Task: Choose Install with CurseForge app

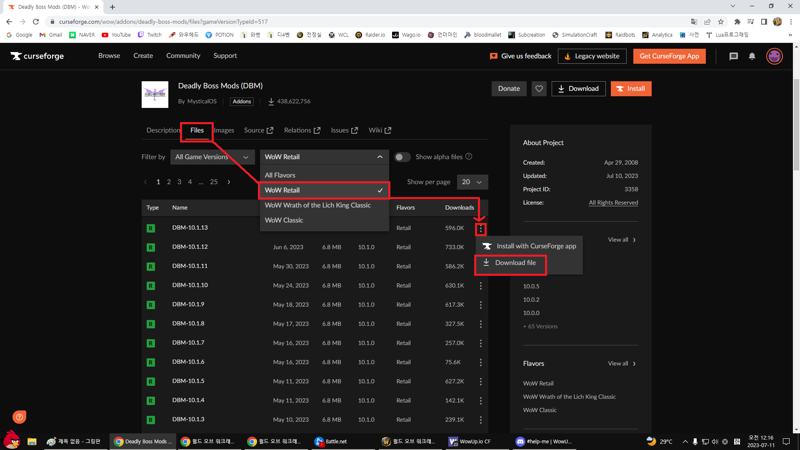Action: (x=529, y=246)
